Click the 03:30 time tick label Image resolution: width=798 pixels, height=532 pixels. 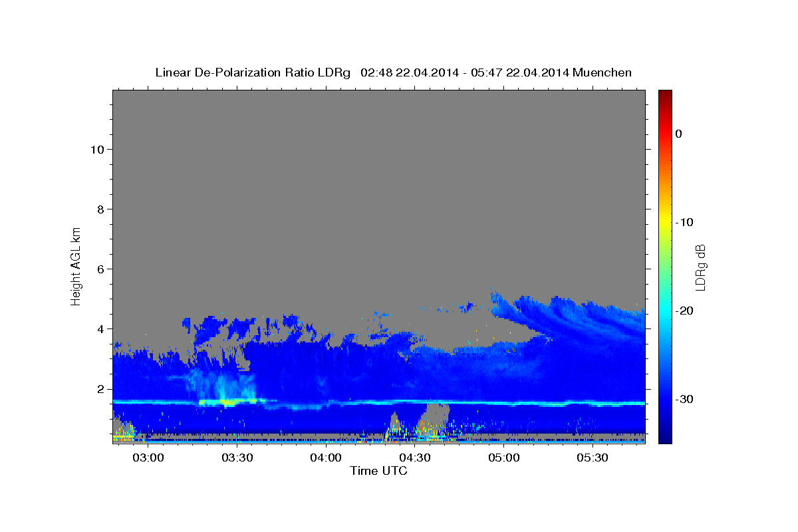coord(237,458)
